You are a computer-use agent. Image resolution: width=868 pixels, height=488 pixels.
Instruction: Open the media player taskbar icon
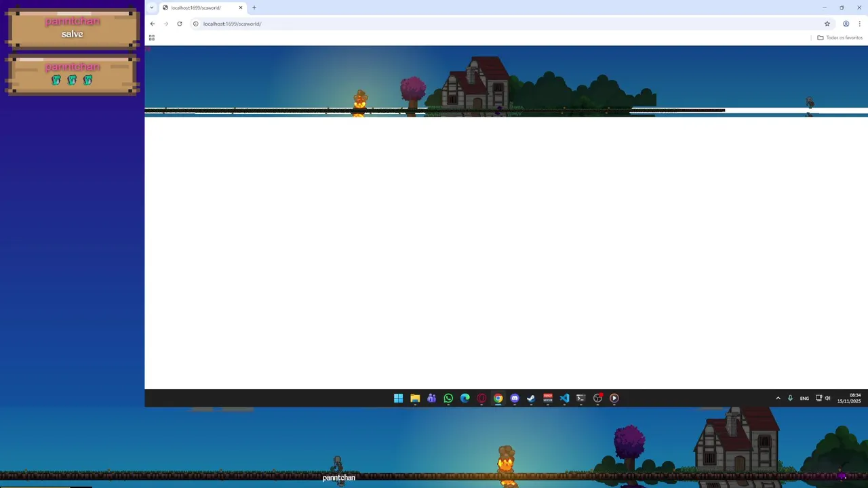click(614, 399)
